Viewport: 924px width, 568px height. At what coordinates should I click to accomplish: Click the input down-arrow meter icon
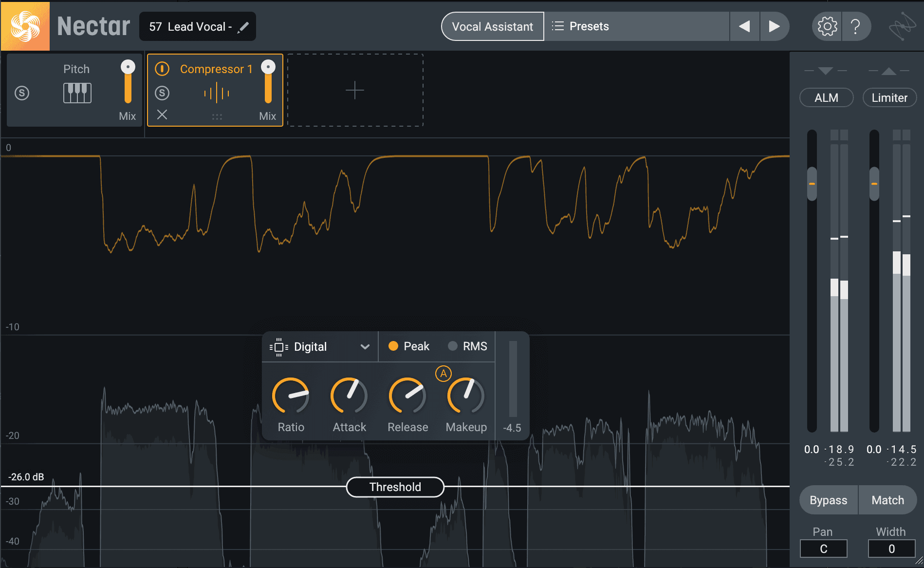click(x=825, y=71)
